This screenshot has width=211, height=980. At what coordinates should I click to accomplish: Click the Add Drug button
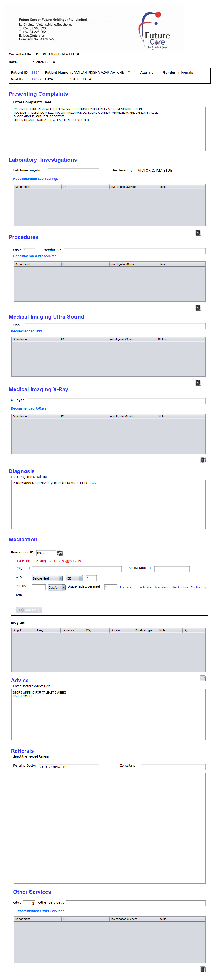29,610
